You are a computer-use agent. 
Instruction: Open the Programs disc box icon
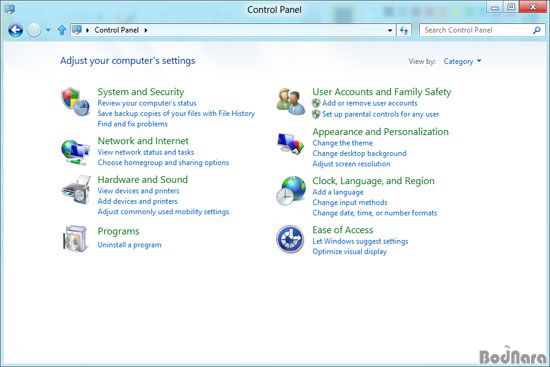(75, 239)
